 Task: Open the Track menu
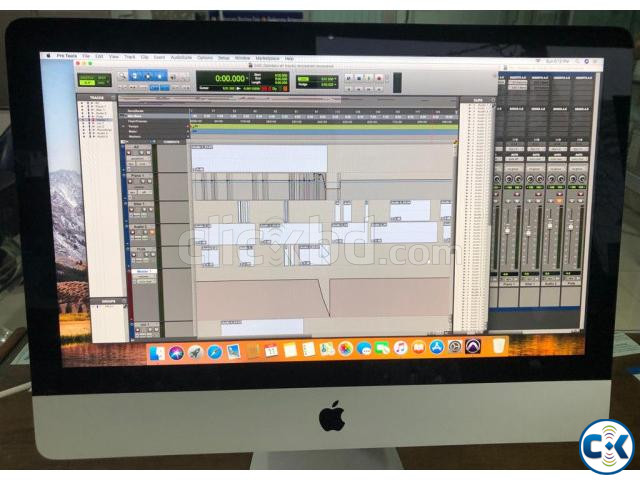click(129, 57)
